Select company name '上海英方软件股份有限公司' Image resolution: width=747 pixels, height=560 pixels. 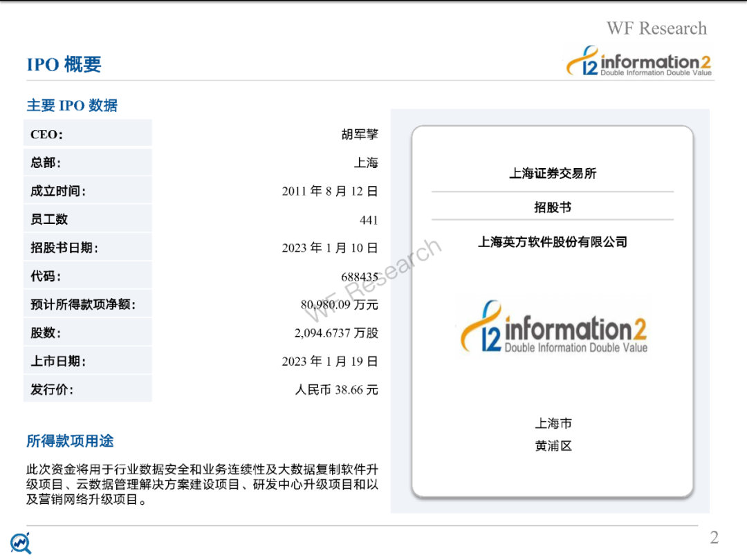[x=553, y=242]
